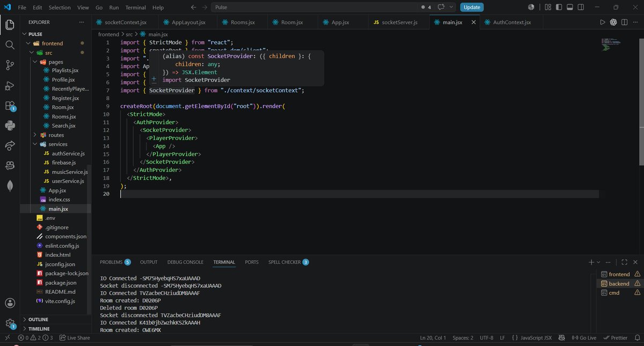Open Explorer more actions ellipsis

pos(82,22)
